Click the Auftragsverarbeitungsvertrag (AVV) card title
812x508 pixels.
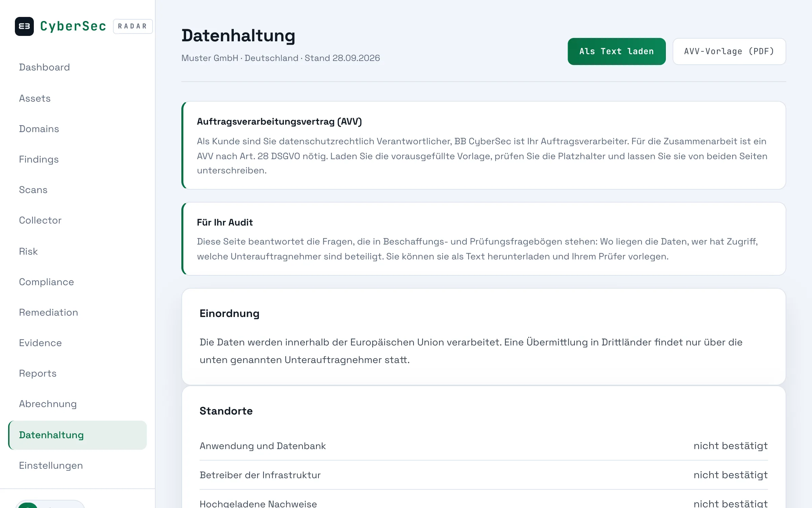[x=279, y=122]
